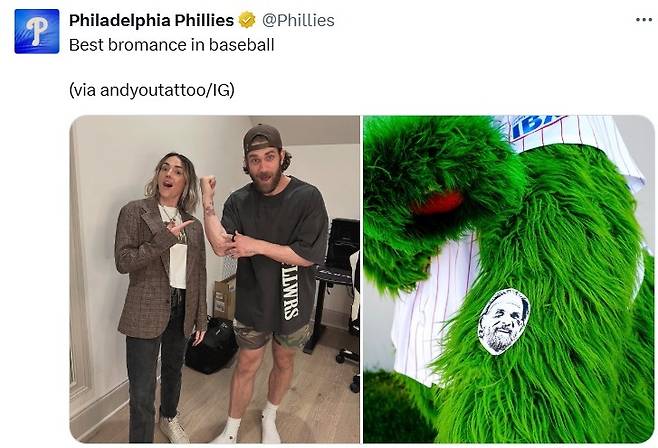Click the Philadelphia Phillies display name
658x448 pixels.
pyautogui.click(x=151, y=20)
